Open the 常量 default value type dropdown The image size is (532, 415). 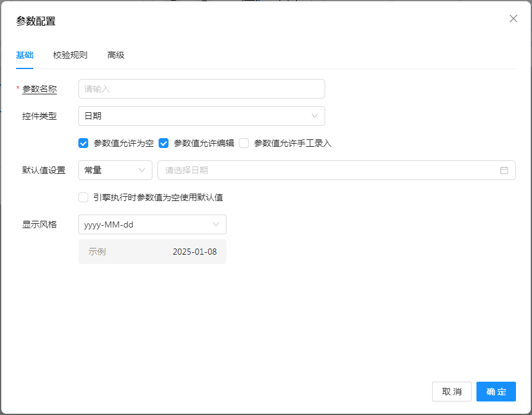(x=115, y=170)
